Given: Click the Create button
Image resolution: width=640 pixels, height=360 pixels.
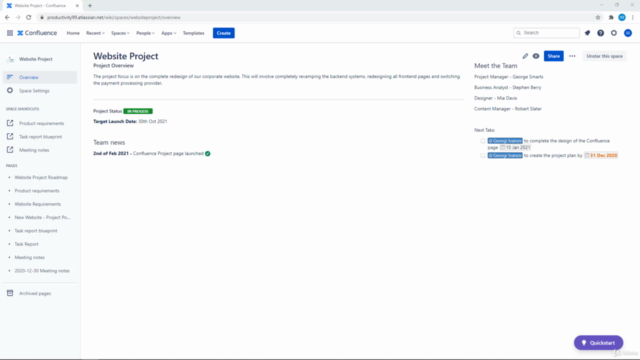Looking at the screenshot, I should click(224, 33).
